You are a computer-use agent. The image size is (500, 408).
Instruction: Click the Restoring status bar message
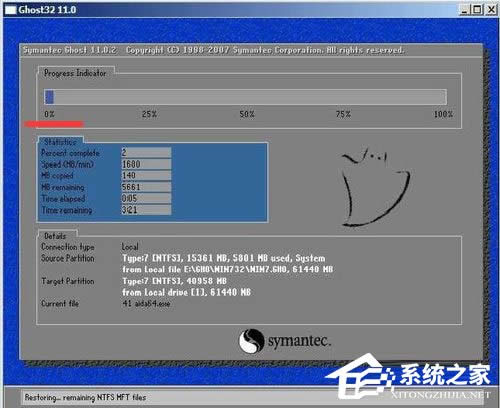pos(85,397)
